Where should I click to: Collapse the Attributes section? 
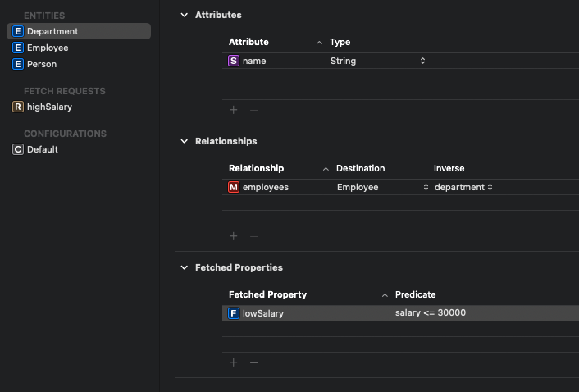[x=185, y=15]
